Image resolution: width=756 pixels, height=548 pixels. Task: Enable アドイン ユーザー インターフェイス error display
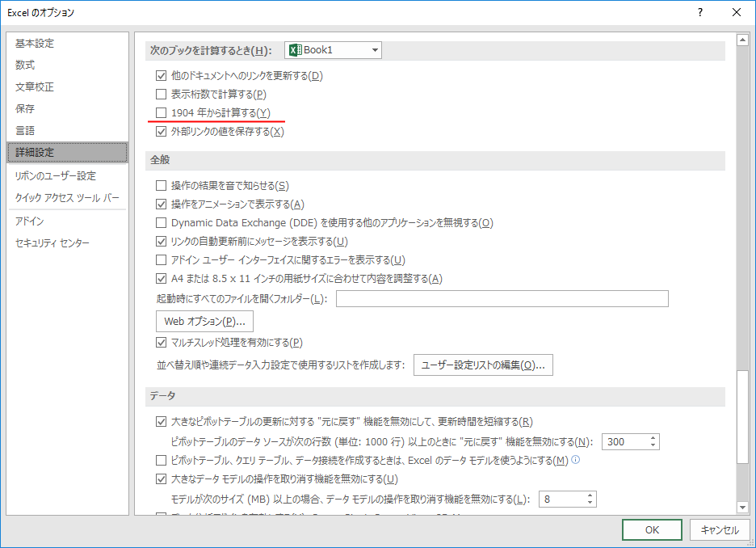pyautogui.click(x=161, y=259)
